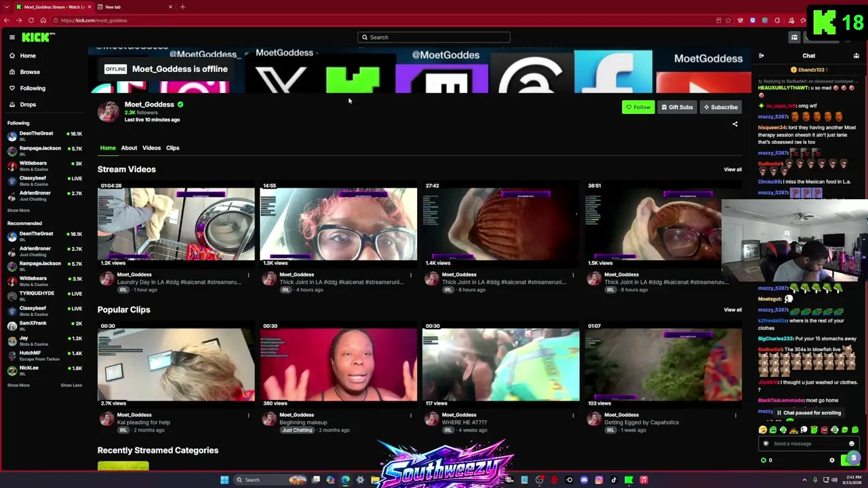Follow Moet_Goddess channel
The image size is (868, 488).
pos(638,107)
